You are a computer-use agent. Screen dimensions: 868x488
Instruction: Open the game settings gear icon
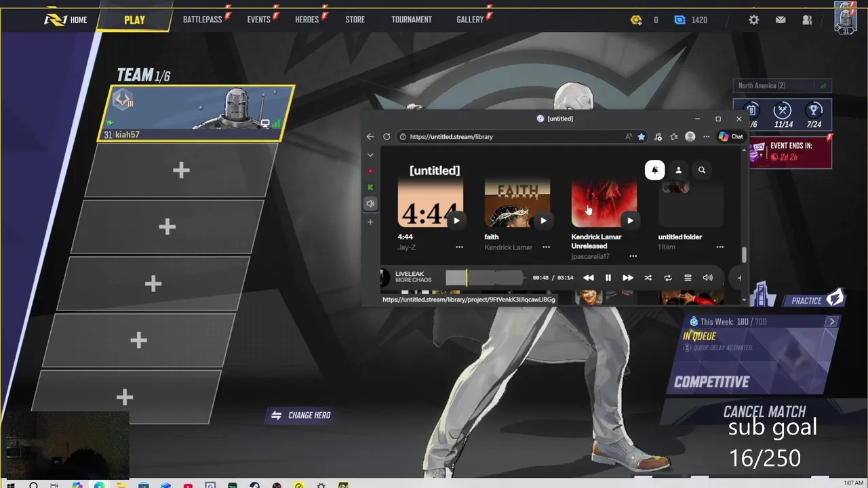coord(753,20)
